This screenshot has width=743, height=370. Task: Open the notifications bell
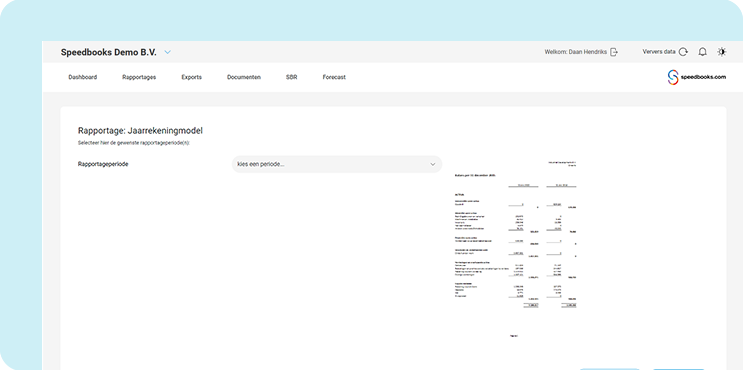coord(702,52)
